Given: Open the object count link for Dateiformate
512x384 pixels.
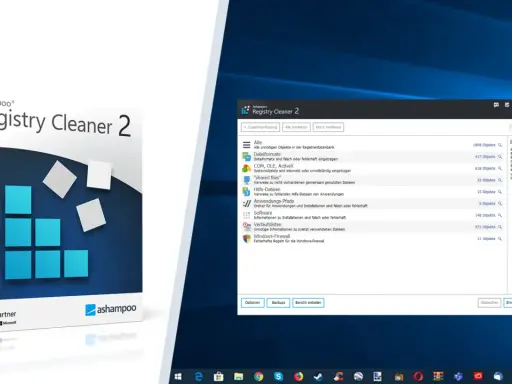Looking at the screenshot, I should pos(485,157).
